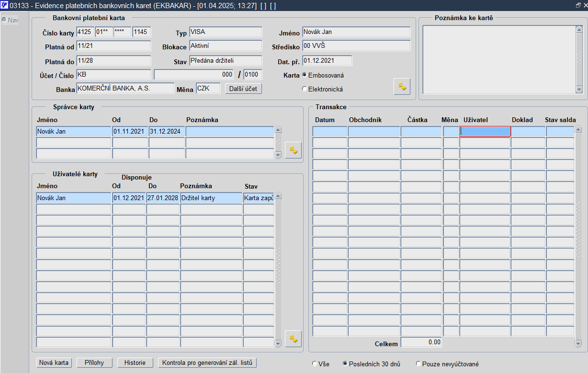This screenshot has height=373, width=588.
Task: Click scroll-down arrow in Poznámka ke kartě
Action: (x=579, y=90)
